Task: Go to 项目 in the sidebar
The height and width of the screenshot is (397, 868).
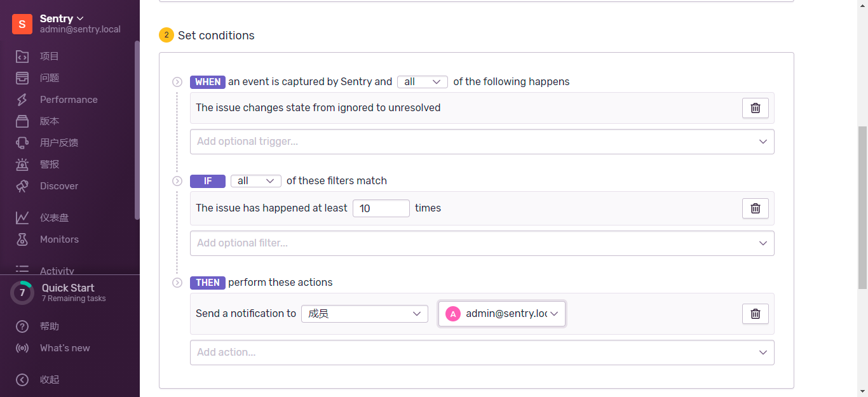Action: click(50, 57)
